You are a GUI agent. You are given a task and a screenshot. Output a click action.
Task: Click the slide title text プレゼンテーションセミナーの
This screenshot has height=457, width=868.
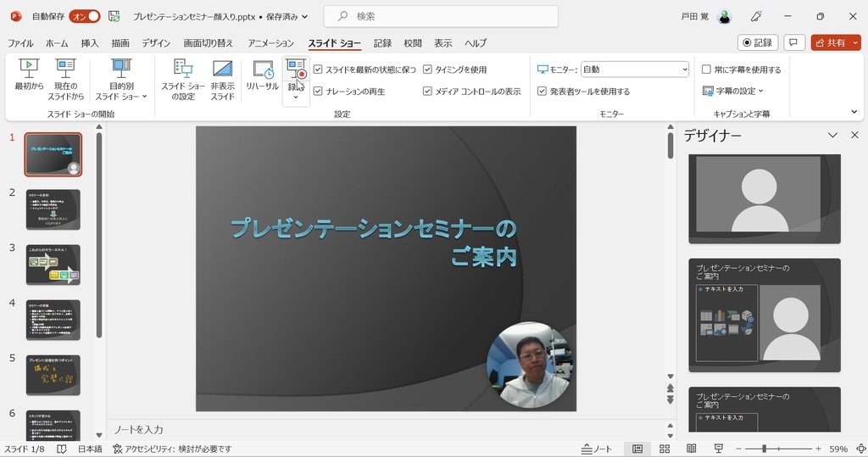[374, 228]
